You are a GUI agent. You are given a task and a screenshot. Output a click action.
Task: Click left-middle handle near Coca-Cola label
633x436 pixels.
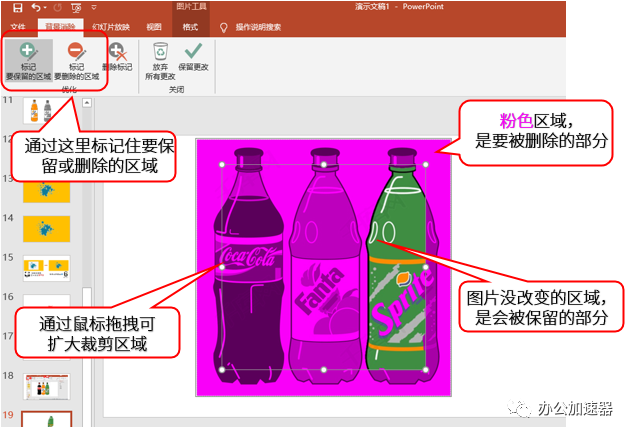222,267
